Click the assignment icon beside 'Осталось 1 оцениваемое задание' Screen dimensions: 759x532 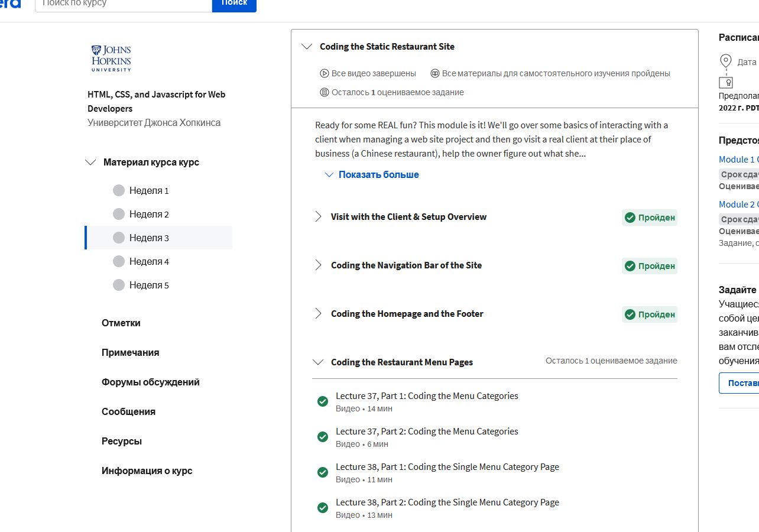[324, 93]
